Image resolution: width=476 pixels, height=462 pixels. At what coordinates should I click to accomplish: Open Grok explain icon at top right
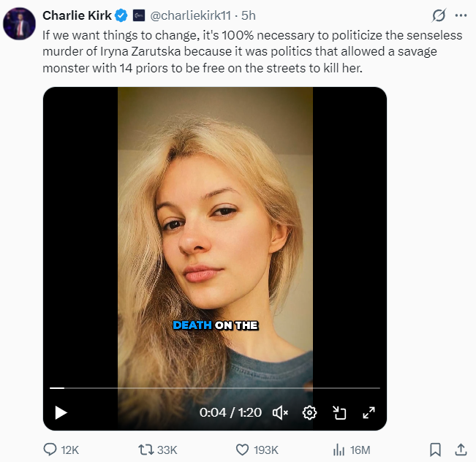(439, 15)
